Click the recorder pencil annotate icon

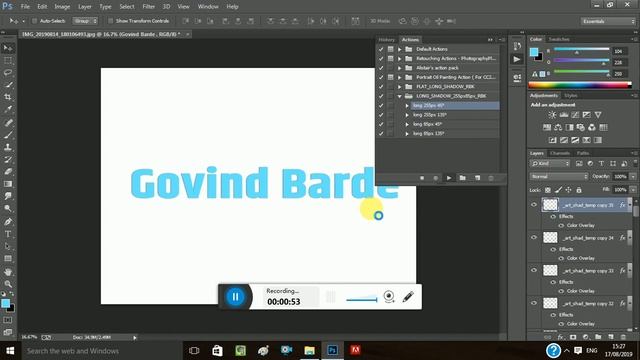[408, 297]
